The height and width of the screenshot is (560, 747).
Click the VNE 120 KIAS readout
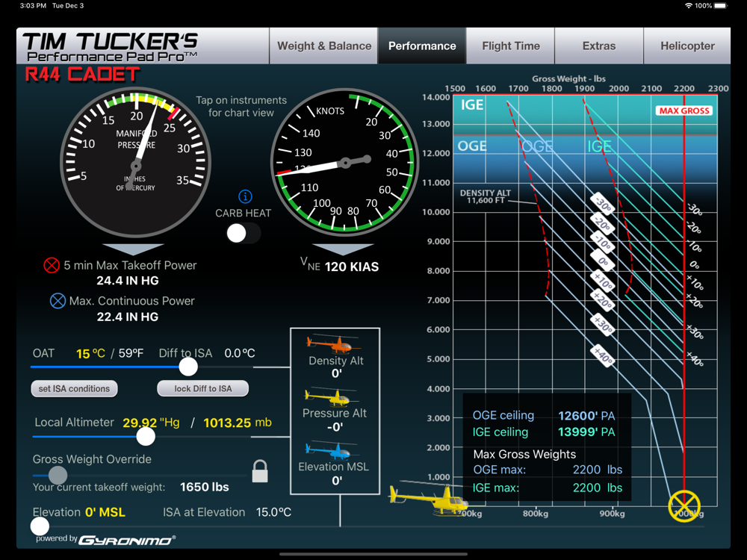coord(340,266)
